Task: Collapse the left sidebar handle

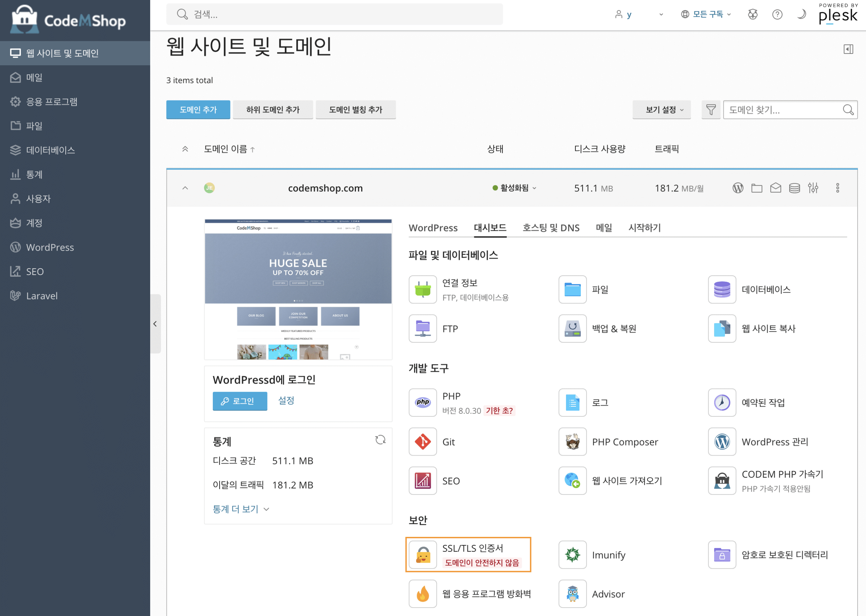Action: [155, 323]
